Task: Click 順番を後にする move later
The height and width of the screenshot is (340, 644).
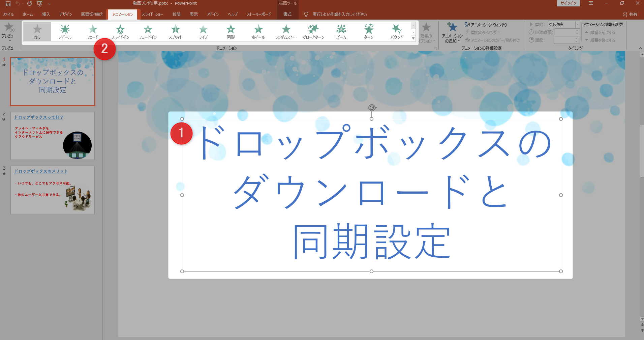Action: tap(600, 40)
